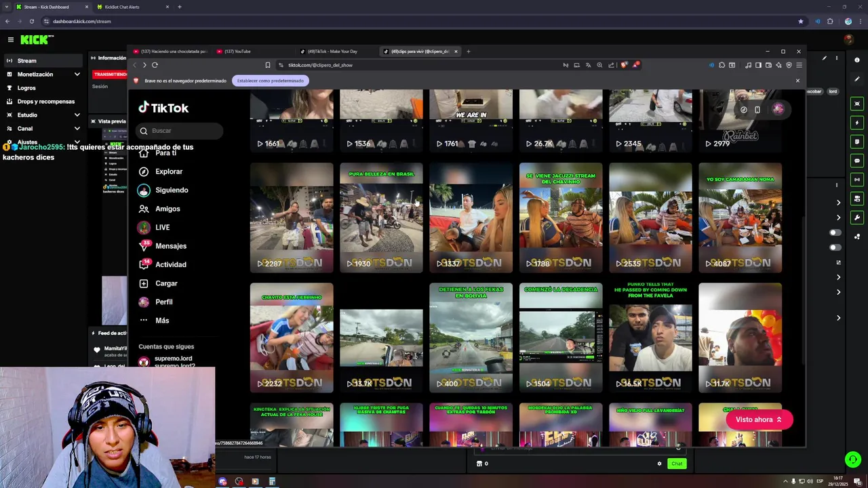This screenshot has width=868, height=488.
Task: Open Drops y recompensas in Kick sidebar
Action: click(x=42, y=102)
